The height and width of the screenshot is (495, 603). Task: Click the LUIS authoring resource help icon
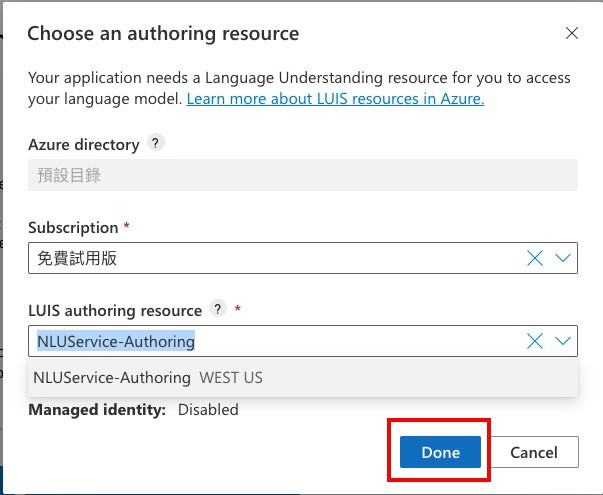pyautogui.click(x=217, y=310)
